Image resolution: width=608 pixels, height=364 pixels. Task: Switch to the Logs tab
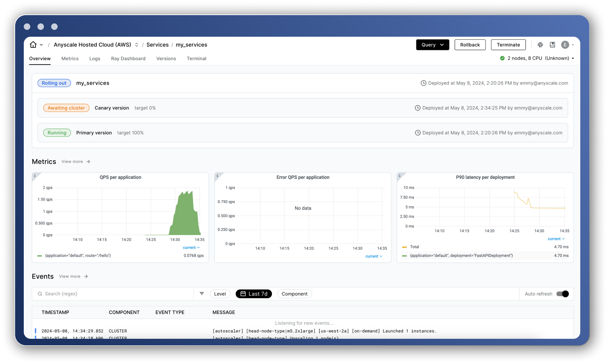[x=95, y=59]
